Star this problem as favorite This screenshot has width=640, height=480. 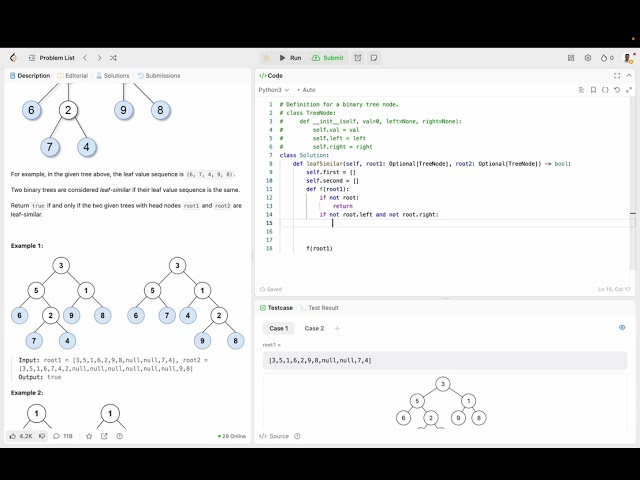click(x=88, y=436)
